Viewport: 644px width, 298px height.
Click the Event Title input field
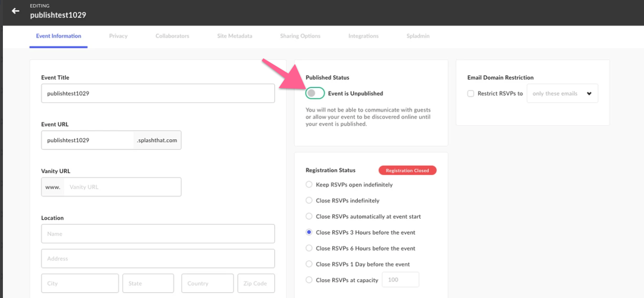click(158, 93)
